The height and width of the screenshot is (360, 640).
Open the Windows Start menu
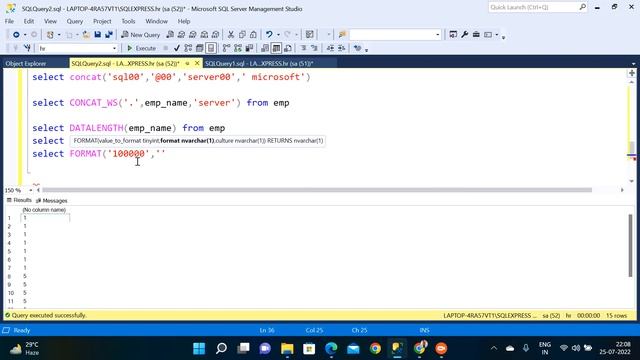(199, 348)
